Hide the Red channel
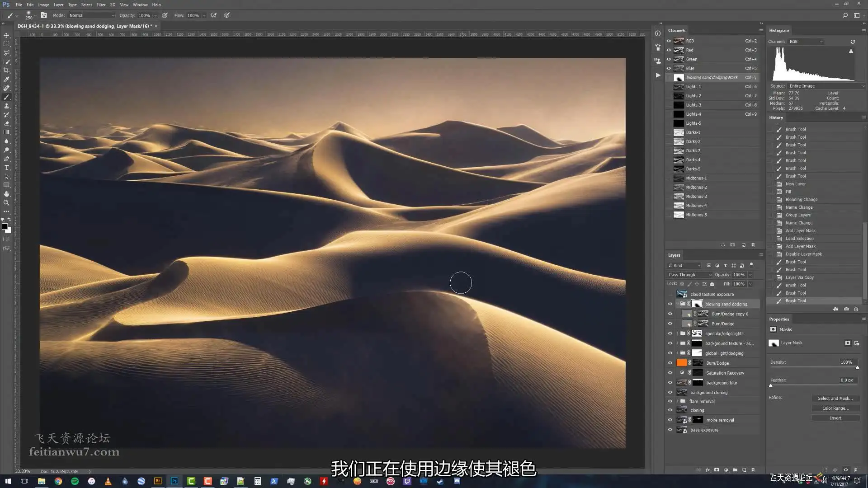 (x=669, y=50)
